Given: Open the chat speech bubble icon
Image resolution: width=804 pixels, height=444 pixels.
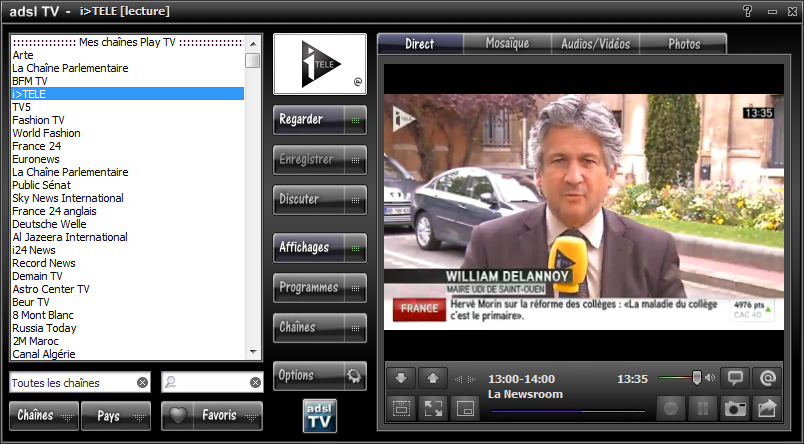Looking at the screenshot, I should point(735,378).
